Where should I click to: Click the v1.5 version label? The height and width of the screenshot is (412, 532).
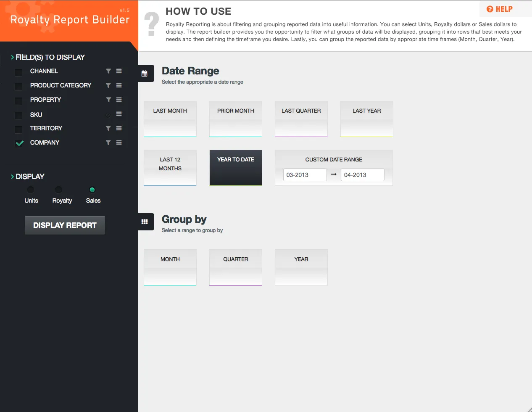point(124,10)
